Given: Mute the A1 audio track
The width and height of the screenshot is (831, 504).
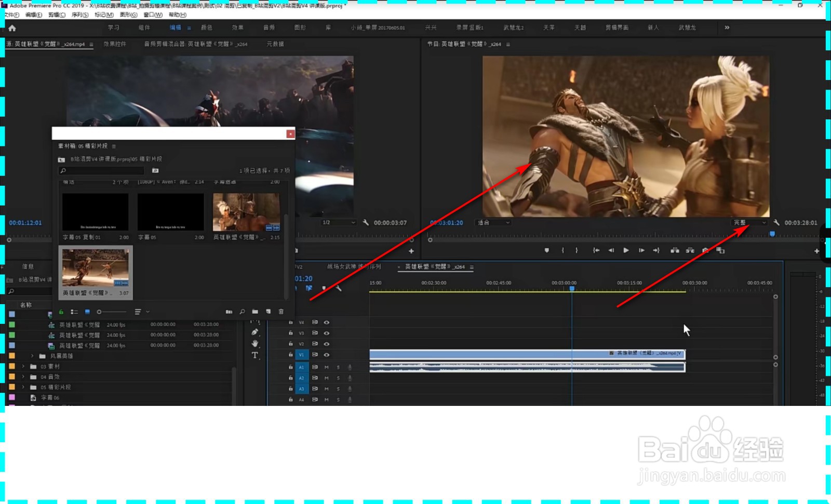Looking at the screenshot, I should (327, 367).
